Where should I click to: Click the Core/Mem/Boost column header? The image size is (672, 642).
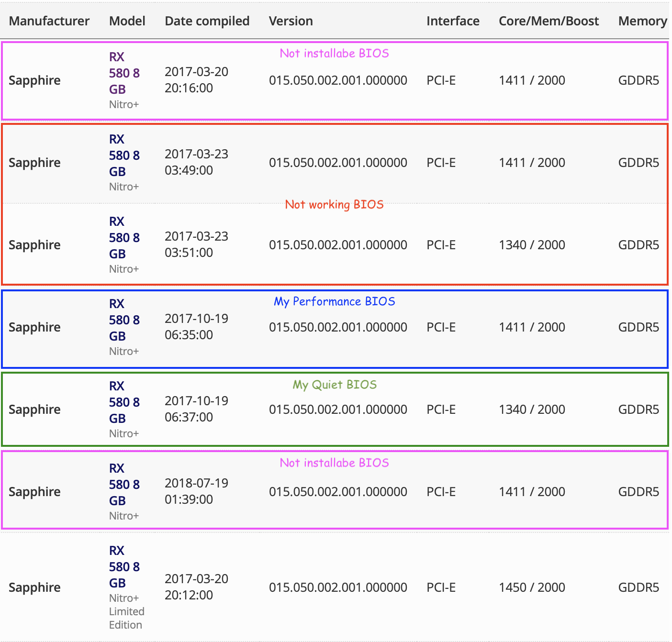click(x=549, y=21)
